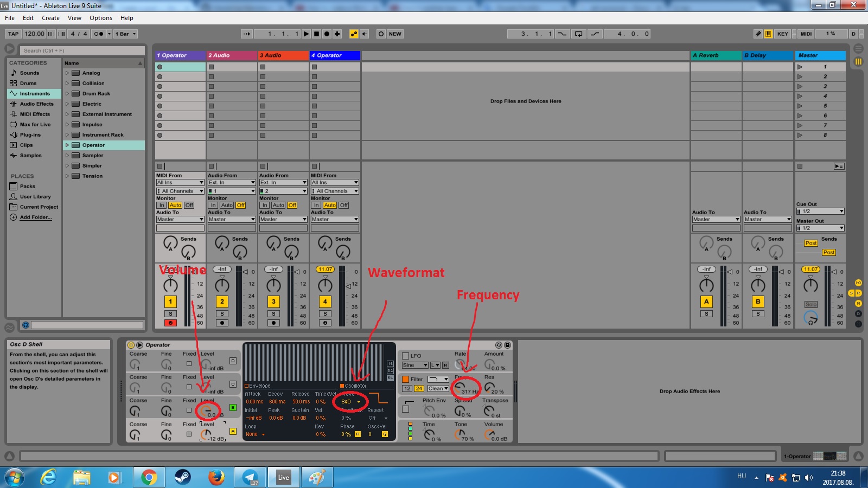Screen dimensions: 868x488
Task: Toggle the Computer MIDI Keyboard button
Action: pos(768,34)
